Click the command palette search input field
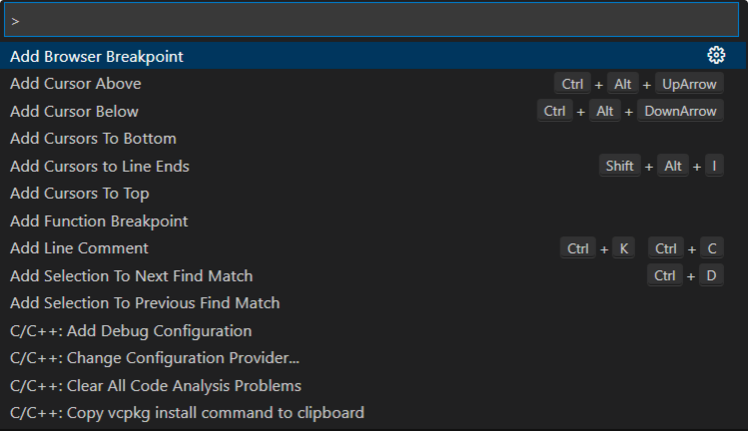The height and width of the screenshot is (431, 748). pyautogui.click(x=374, y=20)
